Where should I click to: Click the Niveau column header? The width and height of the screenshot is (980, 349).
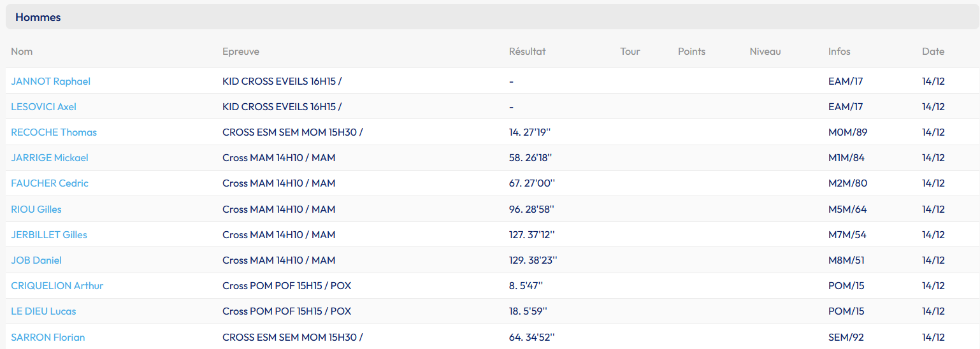pyautogui.click(x=765, y=52)
